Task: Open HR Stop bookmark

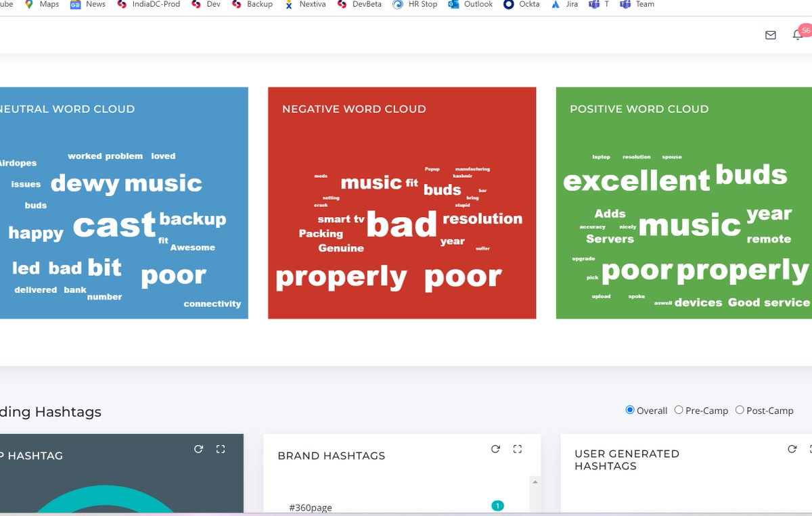Action: [x=414, y=4]
